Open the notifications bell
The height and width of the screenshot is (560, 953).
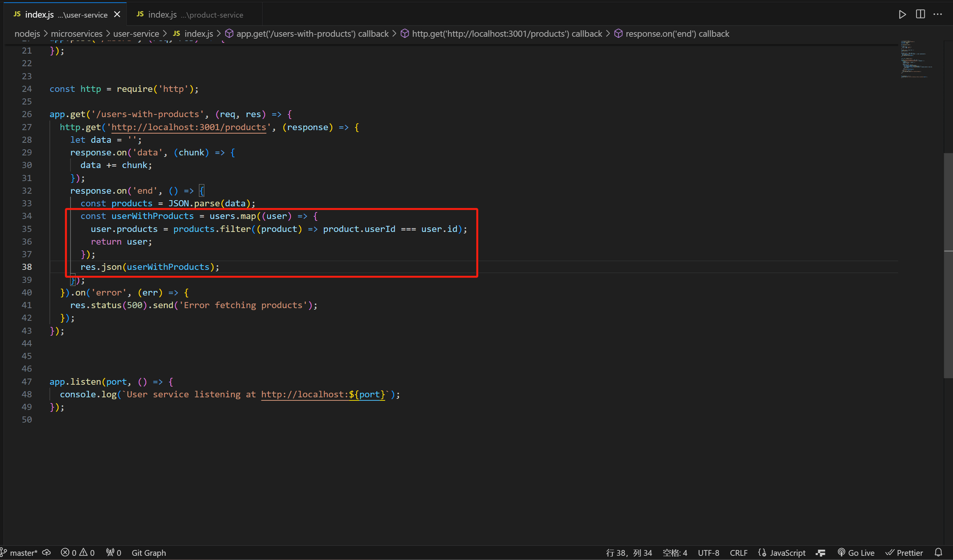[938, 552]
